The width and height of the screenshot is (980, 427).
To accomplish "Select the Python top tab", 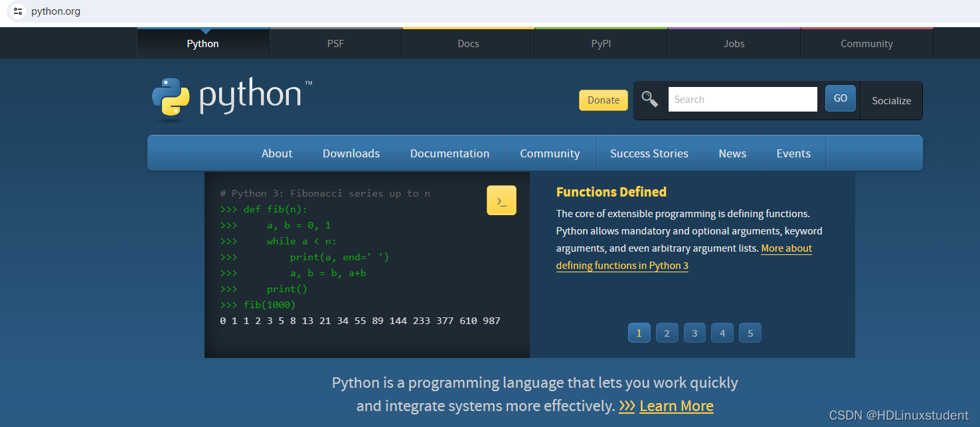I will tap(203, 43).
